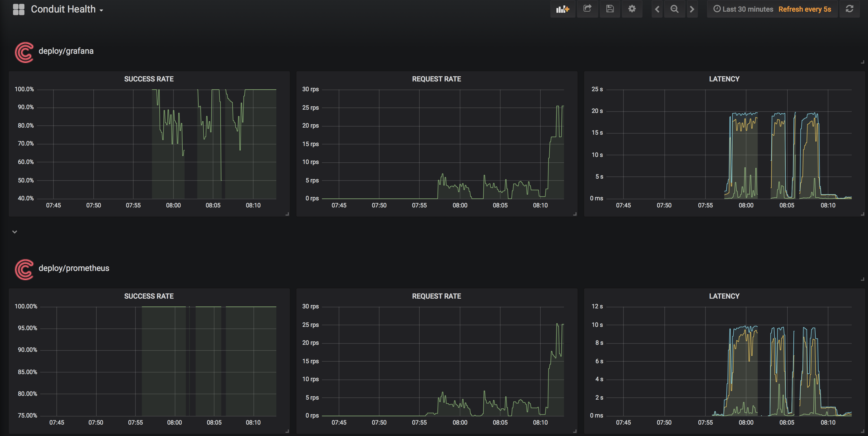Open the SUCCESS RATE panel title menu

pos(149,78)
